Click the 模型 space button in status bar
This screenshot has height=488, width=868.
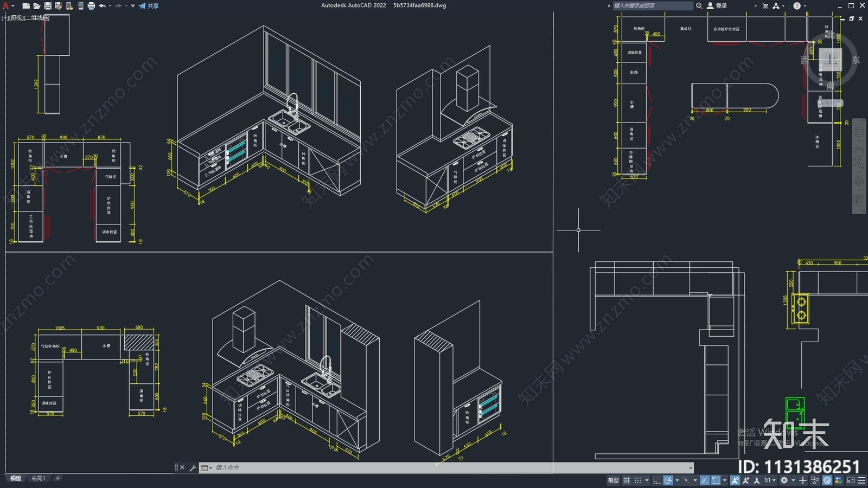[613, 480]
